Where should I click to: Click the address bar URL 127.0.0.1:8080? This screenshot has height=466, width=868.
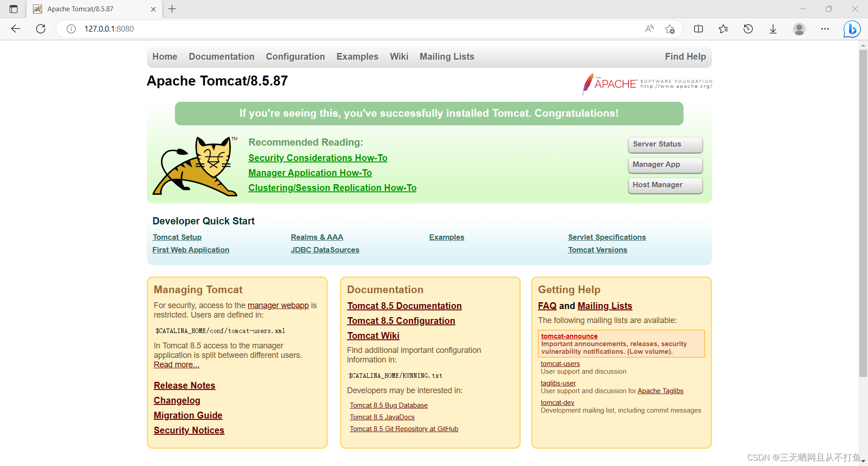click(109, 29)
